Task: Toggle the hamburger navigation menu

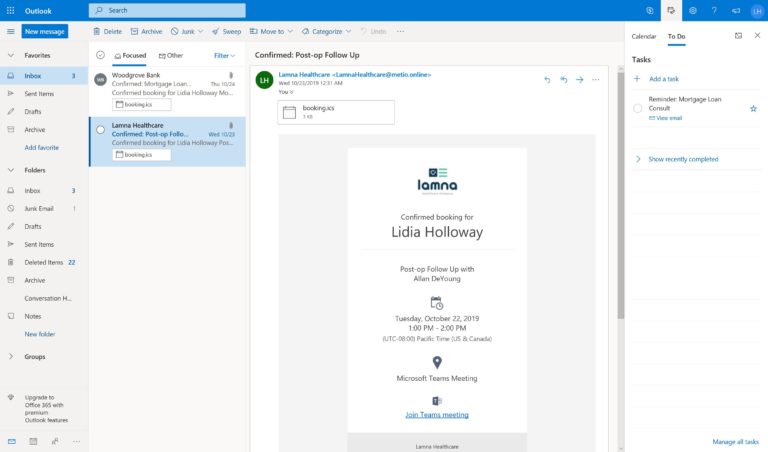Action: [x=10, y=31]
